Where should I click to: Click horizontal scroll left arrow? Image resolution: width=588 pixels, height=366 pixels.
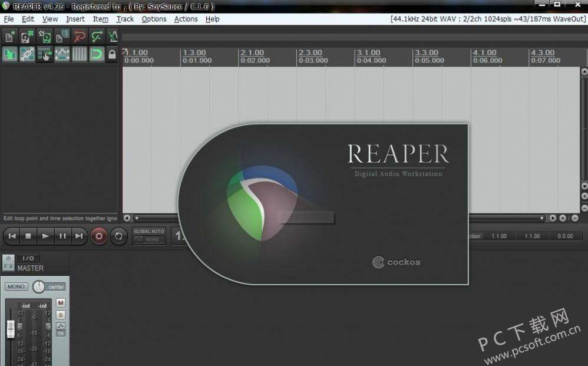pyautogui.click(x=127, y=218)
